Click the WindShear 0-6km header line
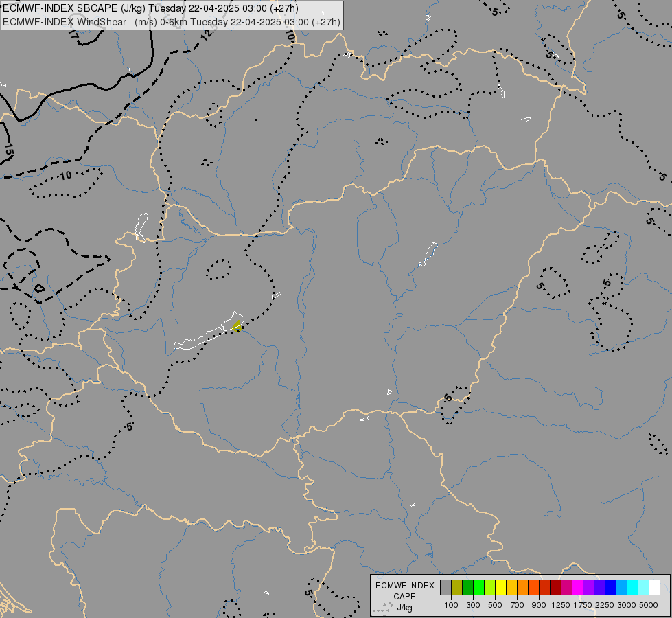 [x=172, y=22]
